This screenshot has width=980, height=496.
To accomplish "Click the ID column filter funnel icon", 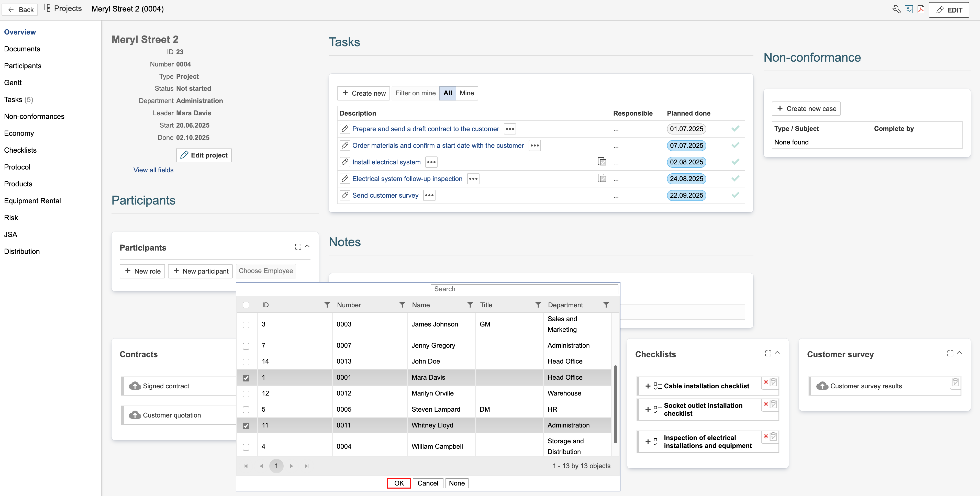I will point(327,305).
